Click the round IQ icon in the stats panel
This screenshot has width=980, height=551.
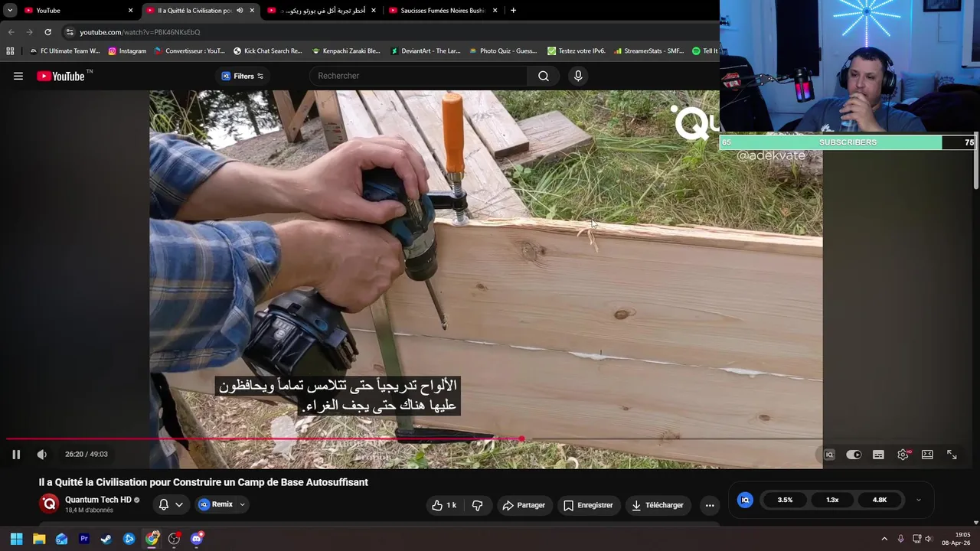(x=745, y=500)
